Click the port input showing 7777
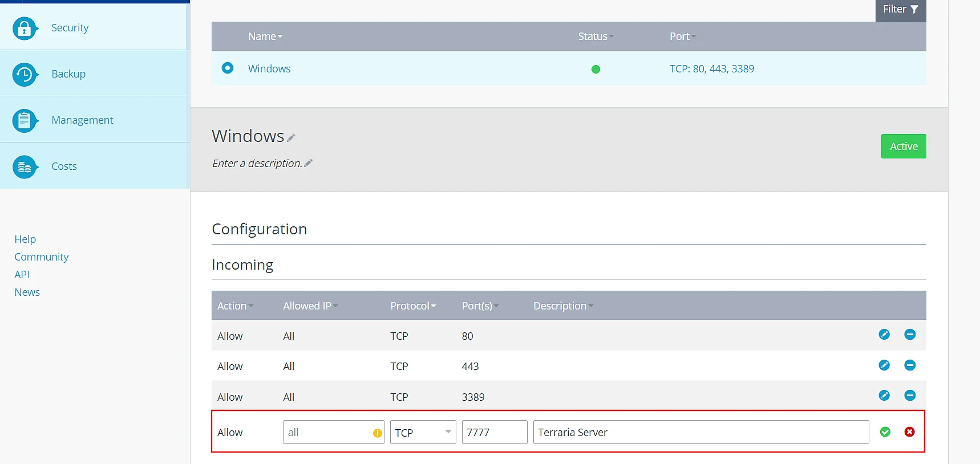 (495, 432)
